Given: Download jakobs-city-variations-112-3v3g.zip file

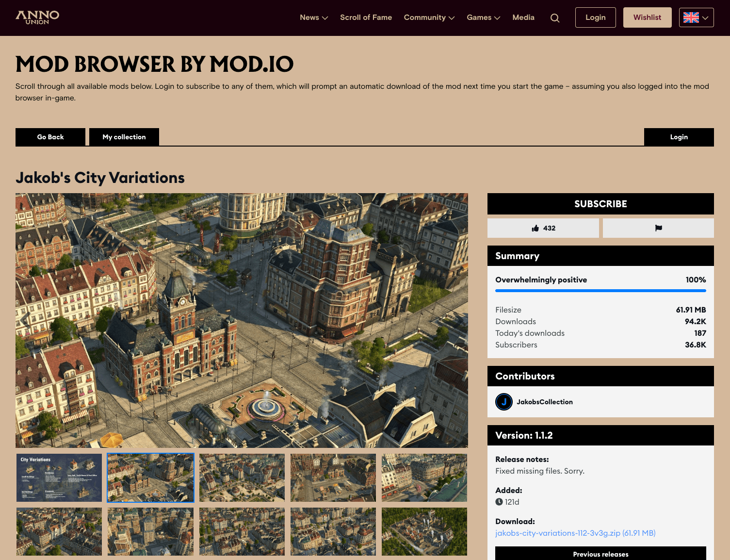Looking at the screenshot, I should 575,533.
